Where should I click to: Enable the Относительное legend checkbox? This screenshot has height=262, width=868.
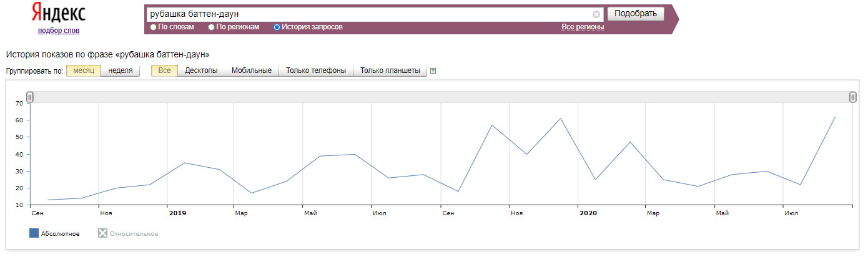point(102,233)
